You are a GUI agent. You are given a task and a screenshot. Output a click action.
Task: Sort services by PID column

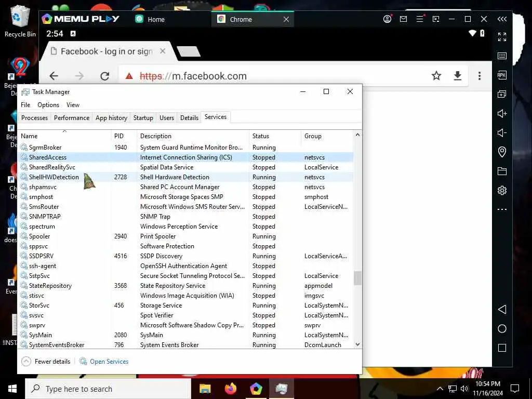point(124,136)
